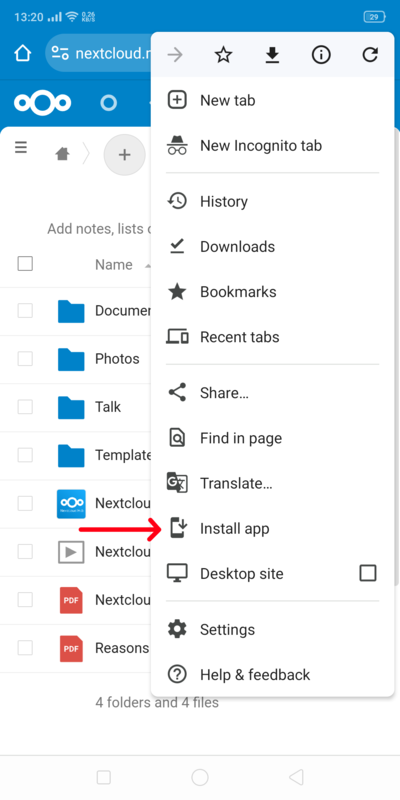Sort files by Name column
Image resolution: width=400 pixels, height=800 pixels.
(x=114, y=265)
